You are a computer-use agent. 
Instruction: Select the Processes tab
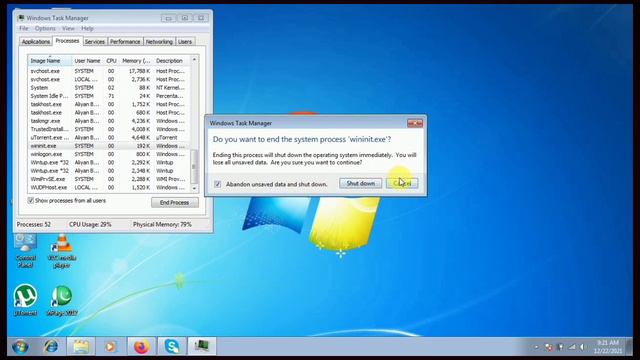(67, 41)
